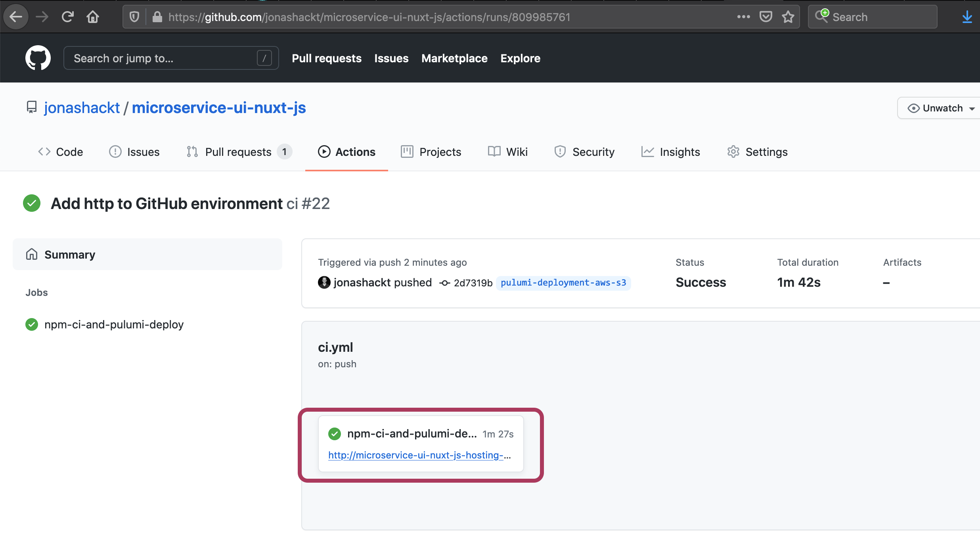Select npm-ci-and-pulumi-deploy job in the sidebar
Image resolution: width=980 pixels, height=537 pixels.
point(114,324)
